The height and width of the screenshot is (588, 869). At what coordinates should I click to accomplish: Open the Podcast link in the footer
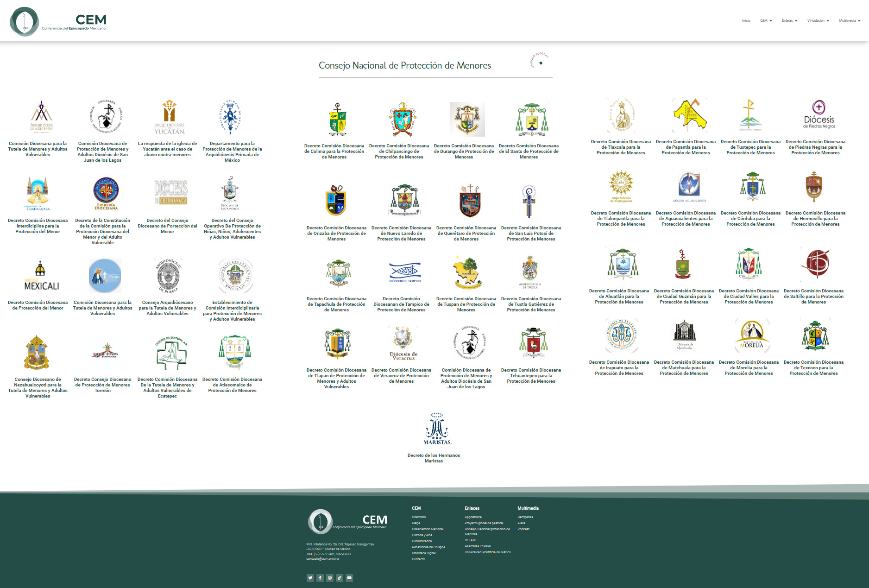tap(523, 529)
